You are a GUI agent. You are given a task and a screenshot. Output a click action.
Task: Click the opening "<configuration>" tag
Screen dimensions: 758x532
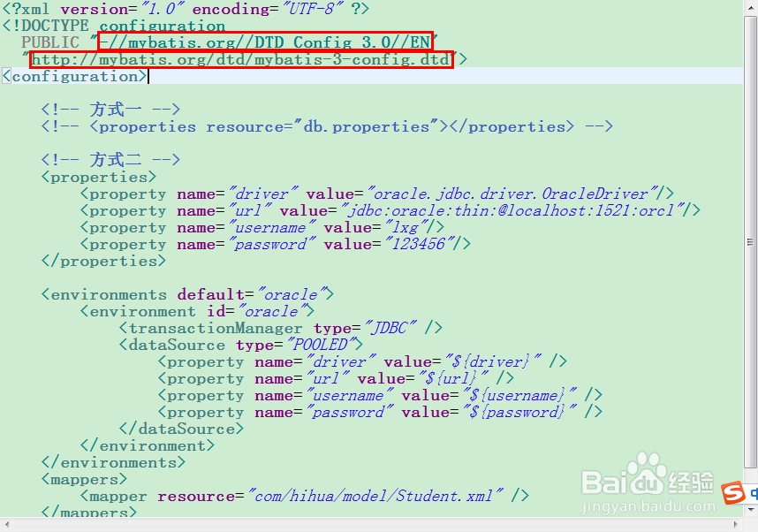point(74,76)
